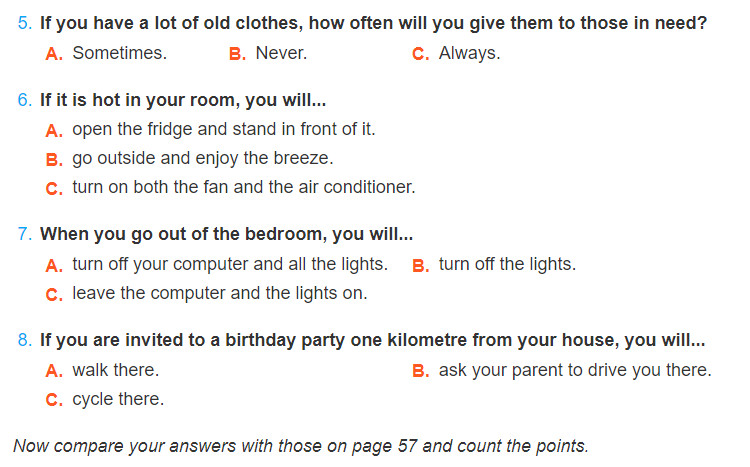Click the birthday party question heading
The height and width of the screenshot is (467, 750).
coord(373,341)
